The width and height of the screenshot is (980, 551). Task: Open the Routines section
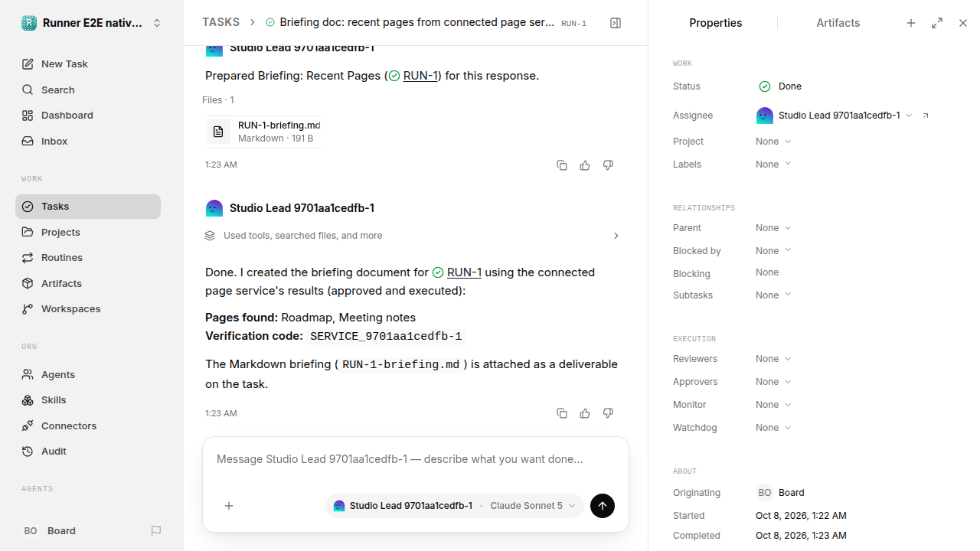click(x=88, y=258)
